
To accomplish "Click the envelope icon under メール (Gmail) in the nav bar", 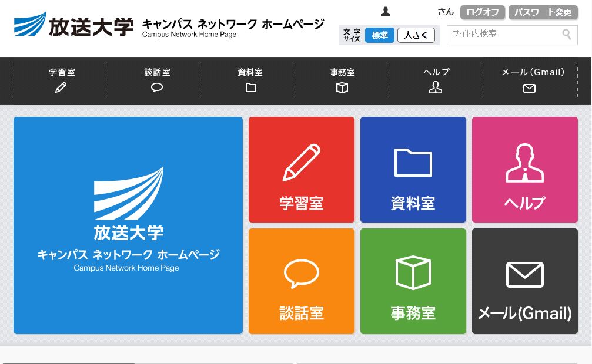I will tap(529, 88).
